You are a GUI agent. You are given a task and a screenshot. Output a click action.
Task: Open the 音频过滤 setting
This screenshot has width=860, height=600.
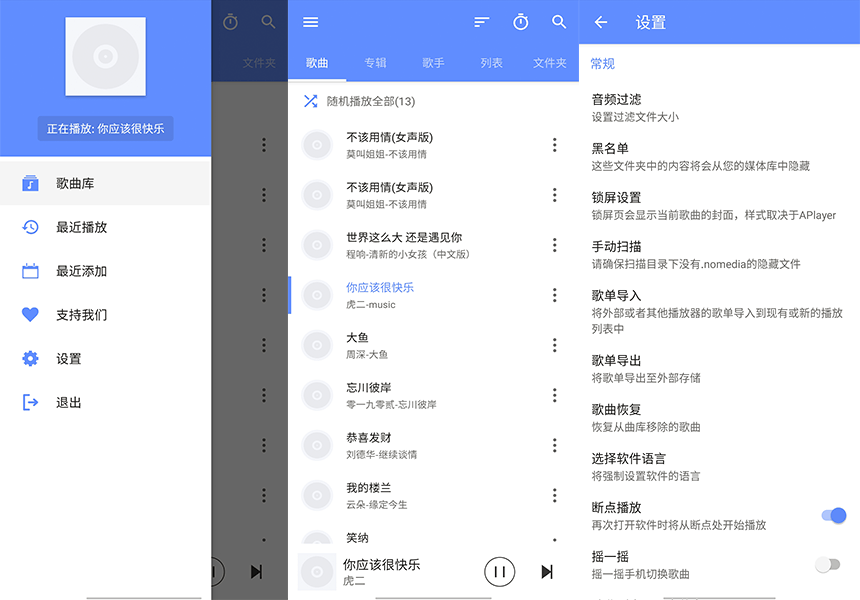[x=720, y=107]
